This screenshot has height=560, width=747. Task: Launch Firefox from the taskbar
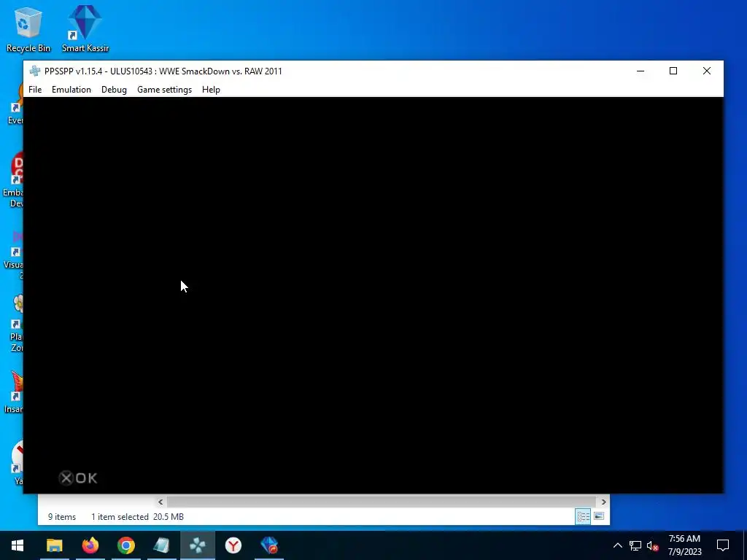[x=90, y=545]
